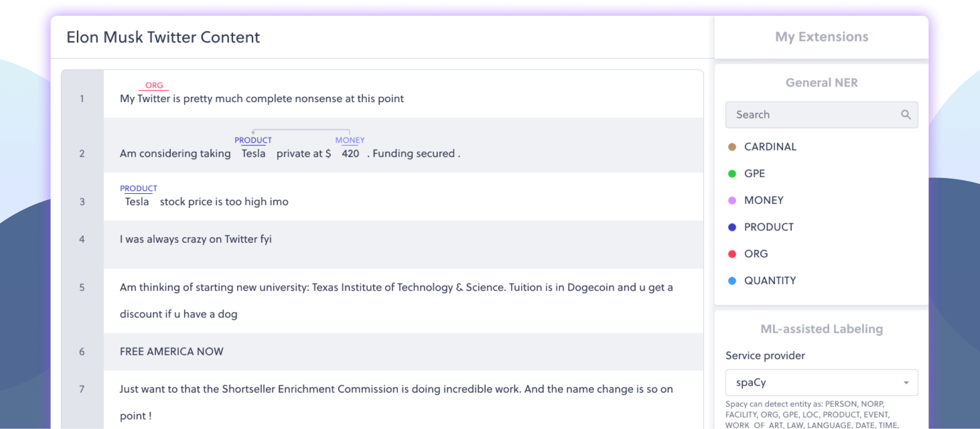Open the My Extensions tab
This screenshot has height=429, width=980.
821,37
